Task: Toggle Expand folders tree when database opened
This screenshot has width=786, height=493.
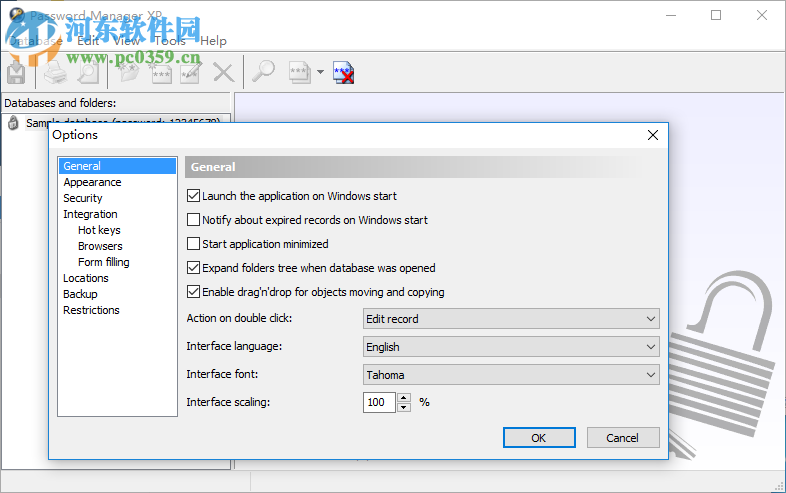Action: pyautogui.click(x=193, y=268)
